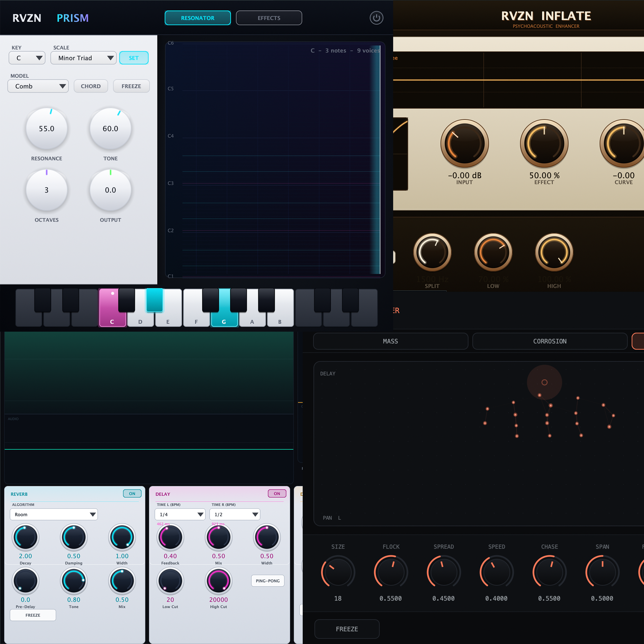
Task: Click the E key on keyboard
Action: coord(168,320)
